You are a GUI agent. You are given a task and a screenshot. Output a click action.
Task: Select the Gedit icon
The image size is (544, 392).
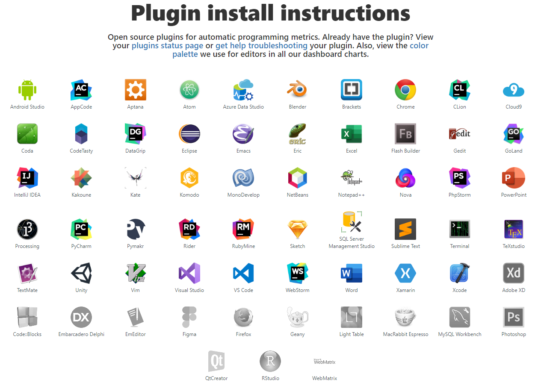(460, 134)
